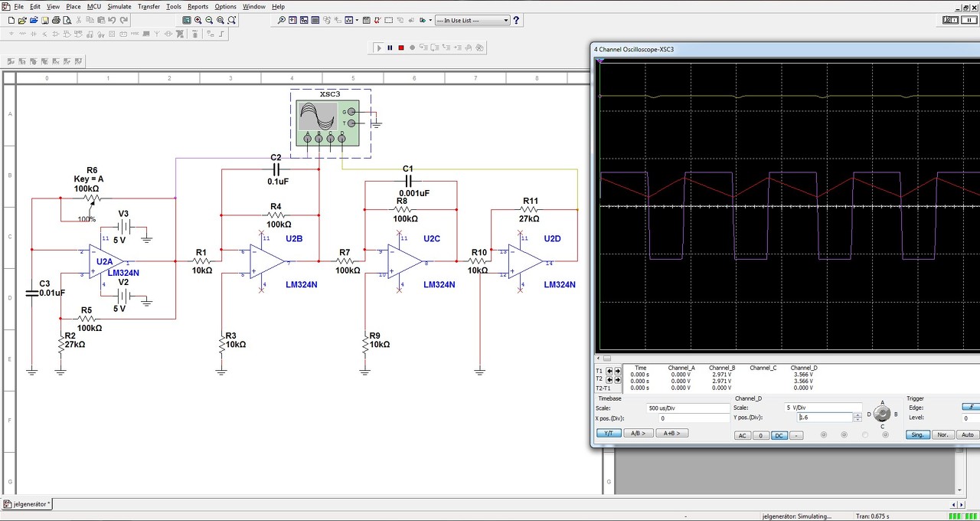Open the Transfer menu
This screenshot has width=980, height=521.
(149, 7)
